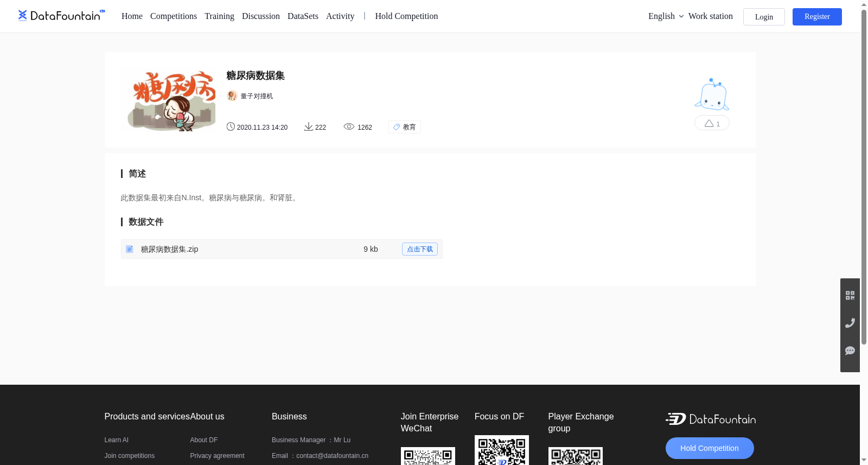Open the chat bubble sidebar icon
Viewport: 868px width, 465px height.
[x=850, y=351]
